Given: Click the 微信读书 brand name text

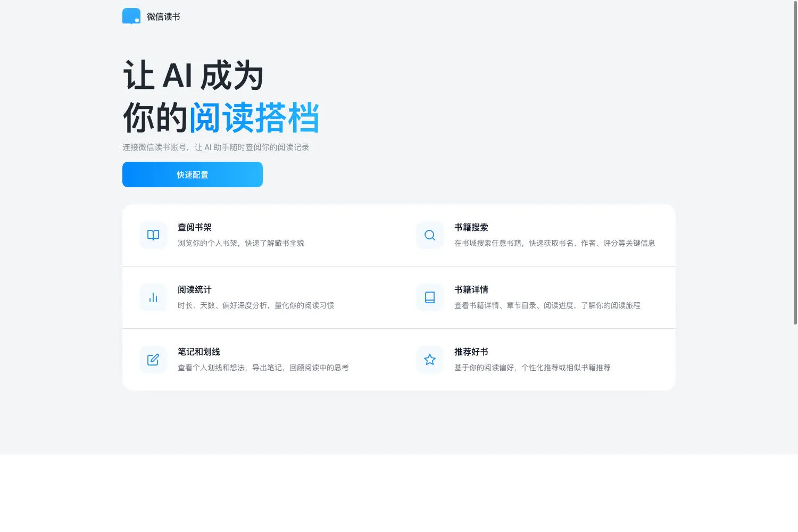Looking at the screenshot, I should [163, 17].
